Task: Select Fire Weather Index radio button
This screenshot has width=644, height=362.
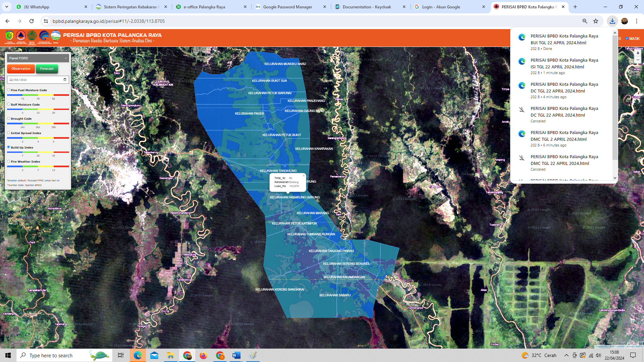Action: 9,161
